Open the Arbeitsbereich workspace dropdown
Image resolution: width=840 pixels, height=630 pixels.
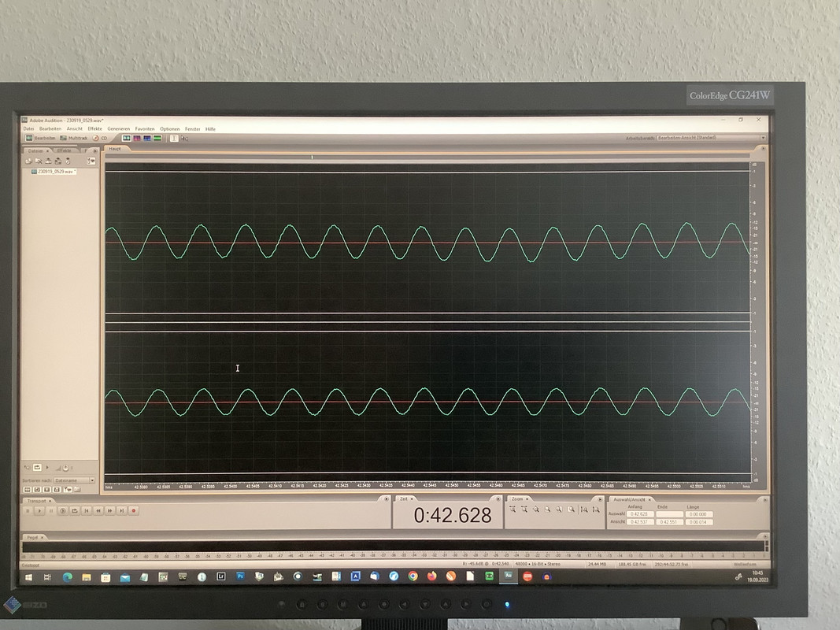(712, 138)
